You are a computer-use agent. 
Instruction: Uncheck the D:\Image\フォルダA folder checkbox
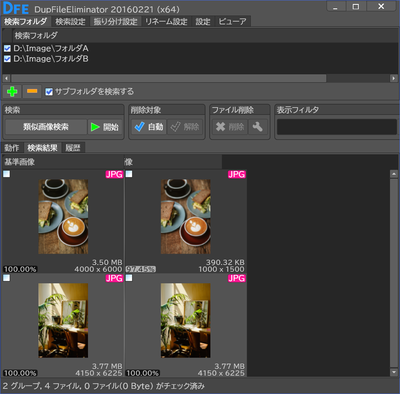(x=7, y=49)
